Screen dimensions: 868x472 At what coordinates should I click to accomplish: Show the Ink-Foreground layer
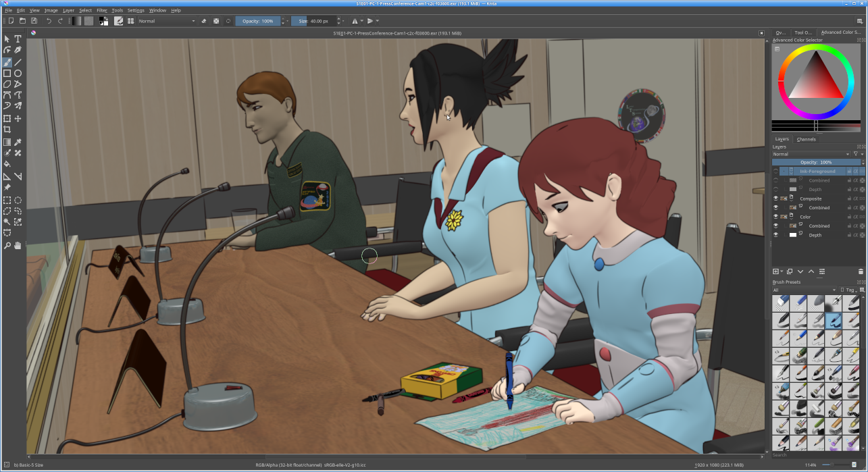[x=775, y=172]
